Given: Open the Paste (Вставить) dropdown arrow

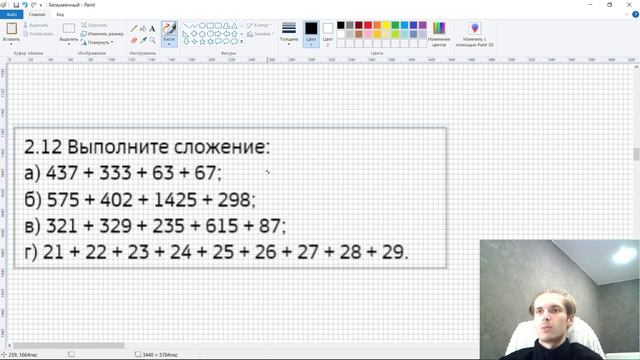Looking at the screenshot, I should click(x=11, y=43).
